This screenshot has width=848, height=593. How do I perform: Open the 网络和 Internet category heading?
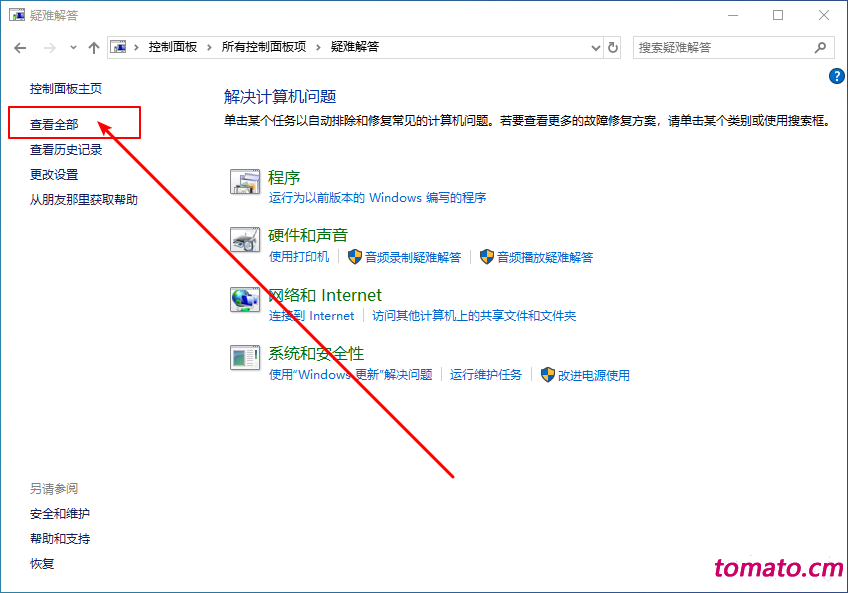pyautogui.click(x=325, y=295)
